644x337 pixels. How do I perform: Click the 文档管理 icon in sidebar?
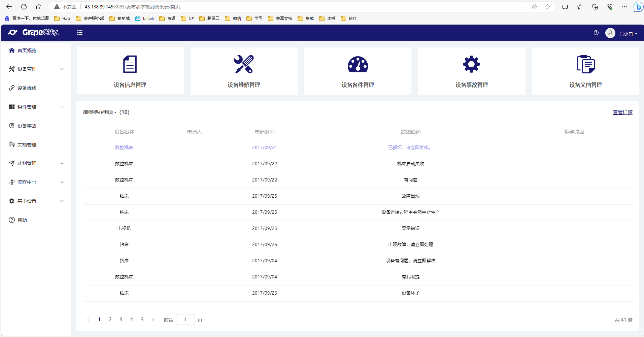(12, 144)
